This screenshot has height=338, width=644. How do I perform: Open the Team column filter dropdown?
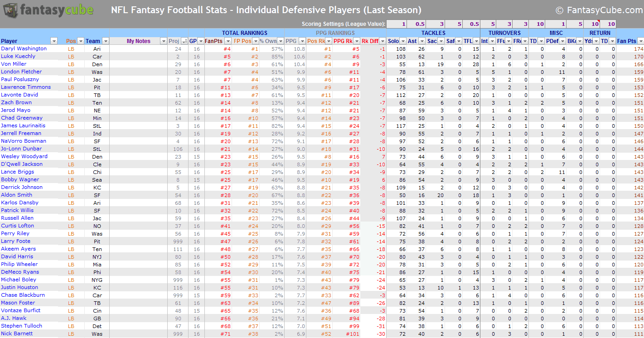[106, 41]
